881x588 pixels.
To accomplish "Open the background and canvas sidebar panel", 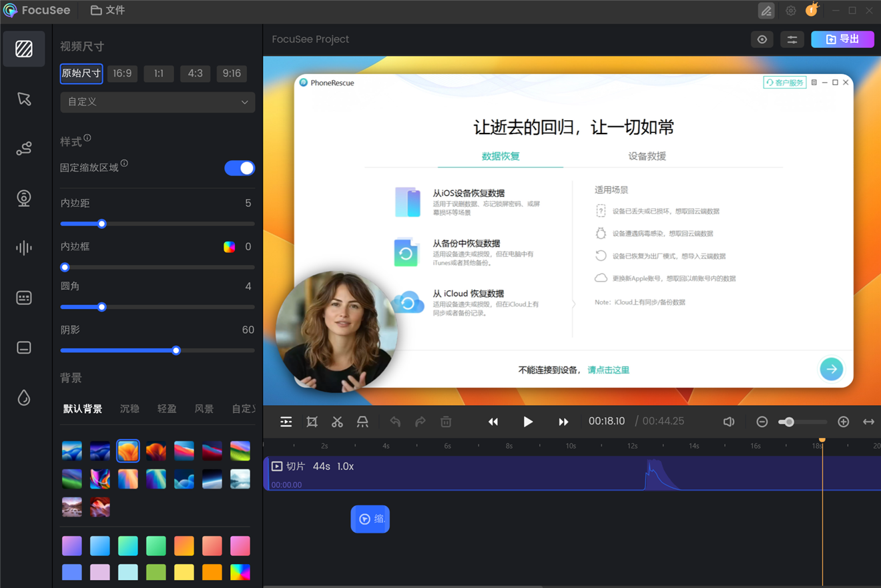I will pos(24,49).
